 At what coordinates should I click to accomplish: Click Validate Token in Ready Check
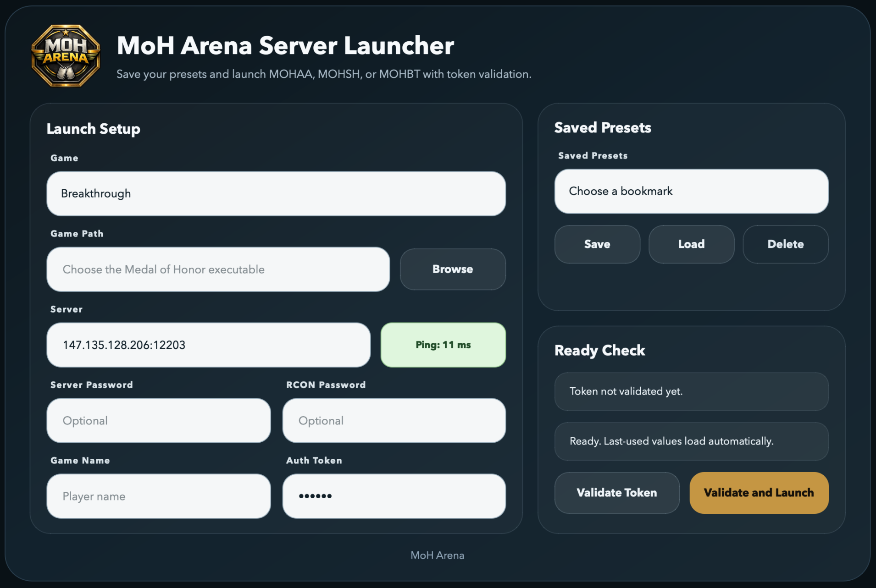[616, 493]
